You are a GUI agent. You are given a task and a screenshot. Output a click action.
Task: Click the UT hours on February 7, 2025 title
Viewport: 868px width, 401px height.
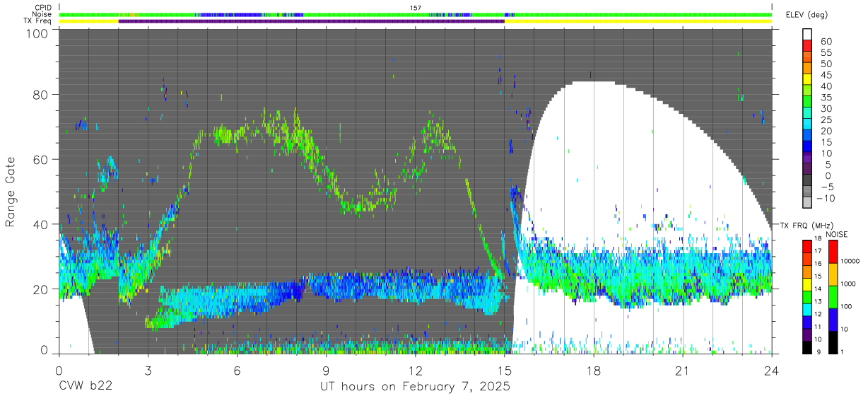416,387
